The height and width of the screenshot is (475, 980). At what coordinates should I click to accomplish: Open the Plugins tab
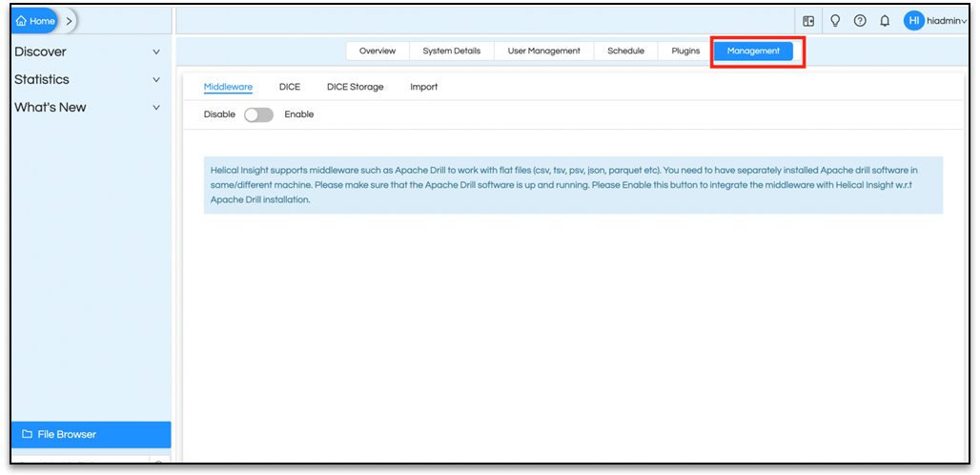[x=685, y=52]
